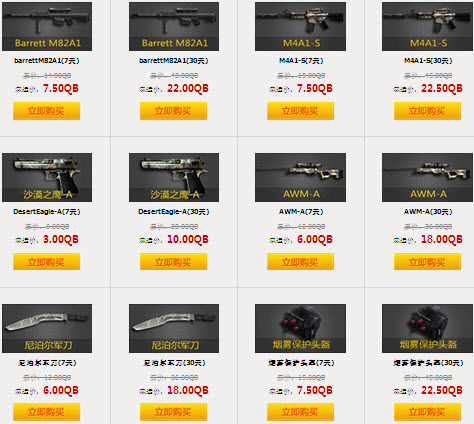This screenshot has width=474, height=424.
Task: Buy barrettM82A1 7-day for 7.50QB
Action: pyautogui.click(x=46, y=111)
